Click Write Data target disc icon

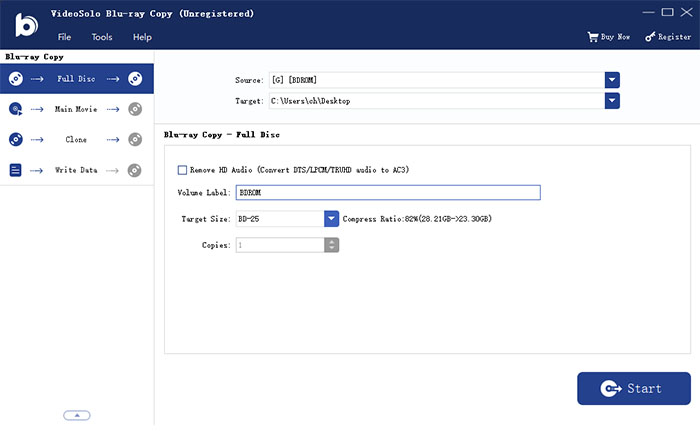click(x=134, y=170)
